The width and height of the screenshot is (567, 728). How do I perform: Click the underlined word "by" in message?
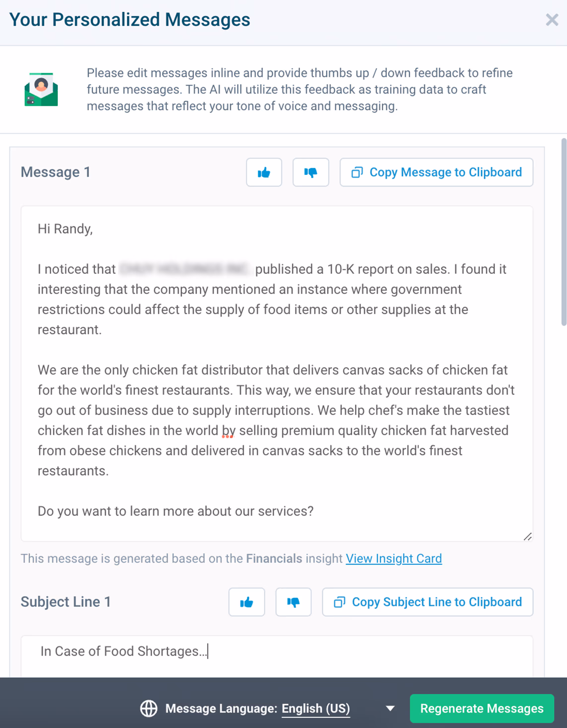(x=228, y=431)
